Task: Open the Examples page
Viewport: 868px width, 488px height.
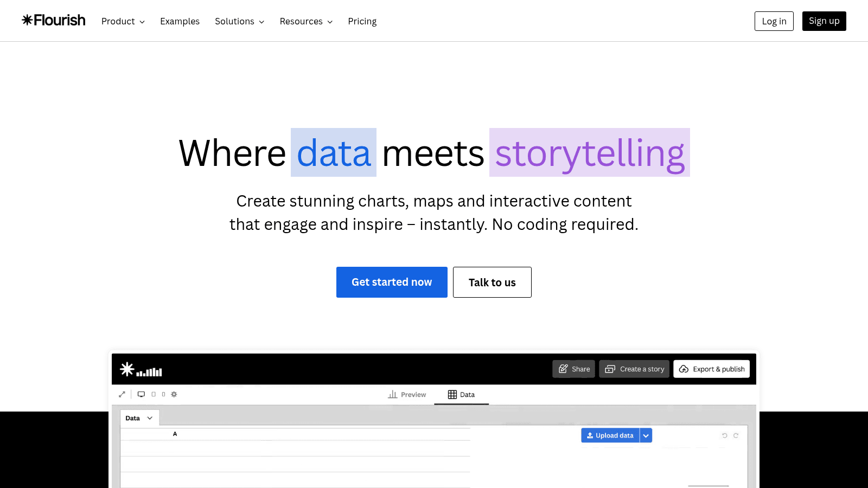Action: pos(180,21)
